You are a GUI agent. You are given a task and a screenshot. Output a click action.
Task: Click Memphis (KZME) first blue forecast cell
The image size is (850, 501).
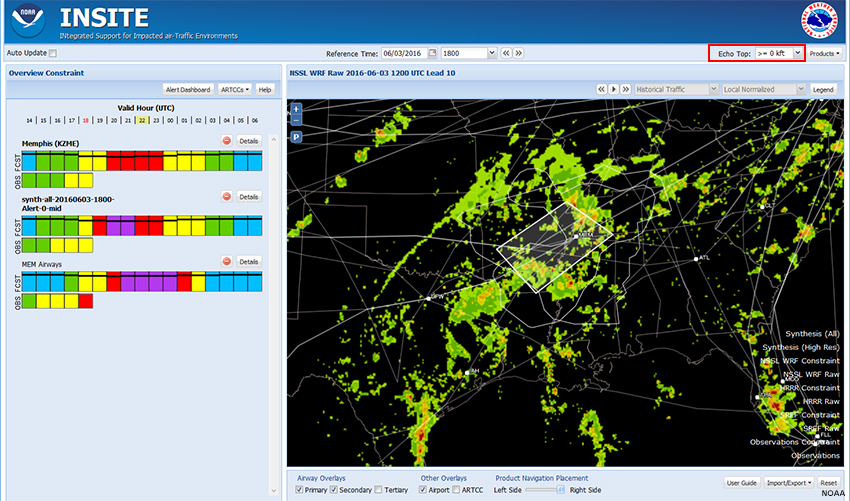pos(29,161)
